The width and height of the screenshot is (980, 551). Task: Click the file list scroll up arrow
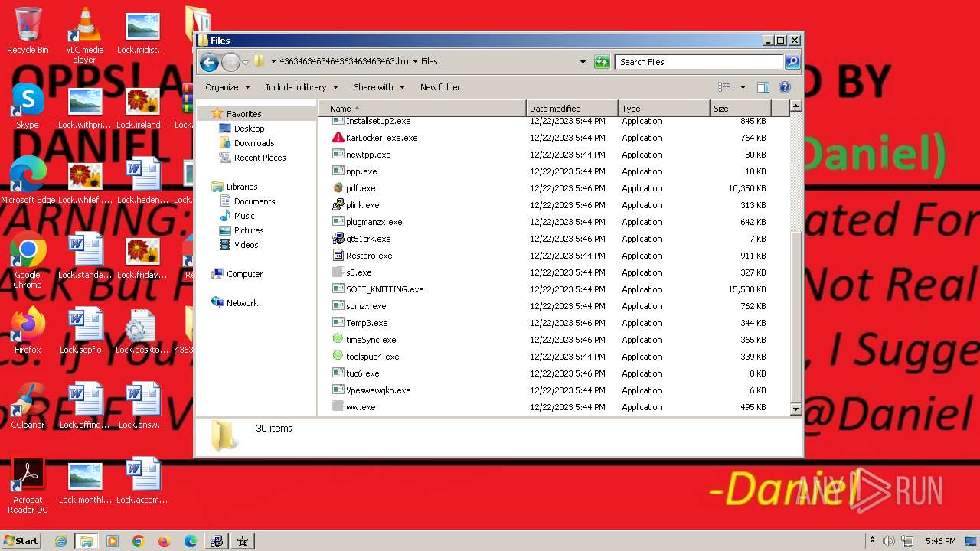(x=795, y=106)
